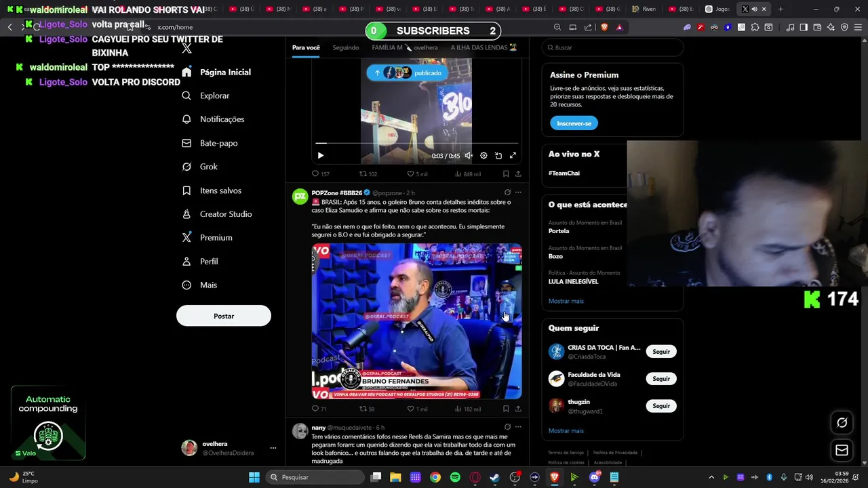Like the post with 5 mil likes
Image resolution: width=868 pixels, height=488 pixels.
click(x=417, y=174)
